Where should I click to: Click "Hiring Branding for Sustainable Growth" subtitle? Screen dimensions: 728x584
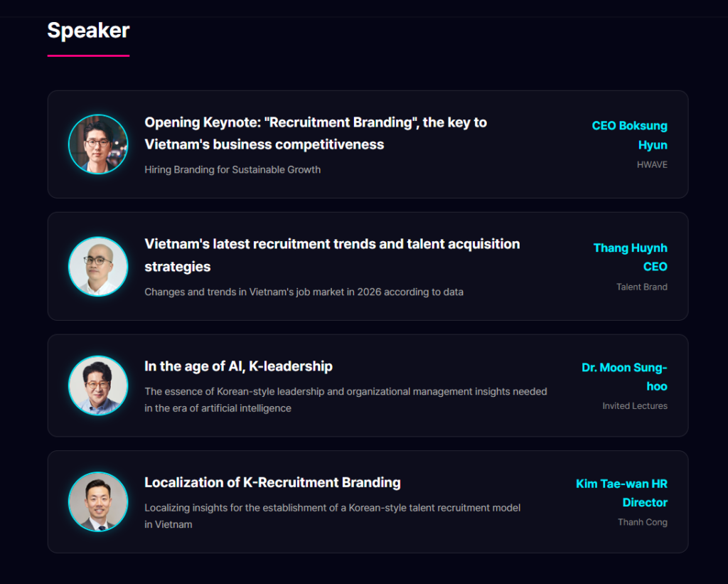[x=232, y=170]
